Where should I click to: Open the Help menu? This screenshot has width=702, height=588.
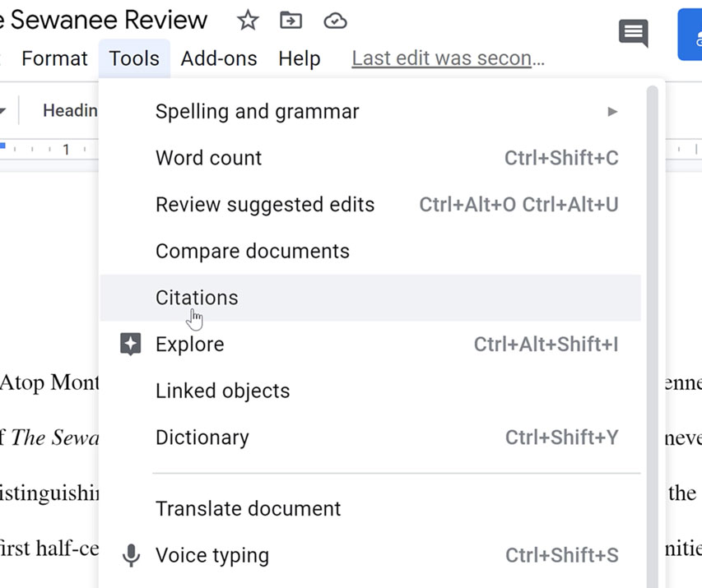(x=299, y=58)
